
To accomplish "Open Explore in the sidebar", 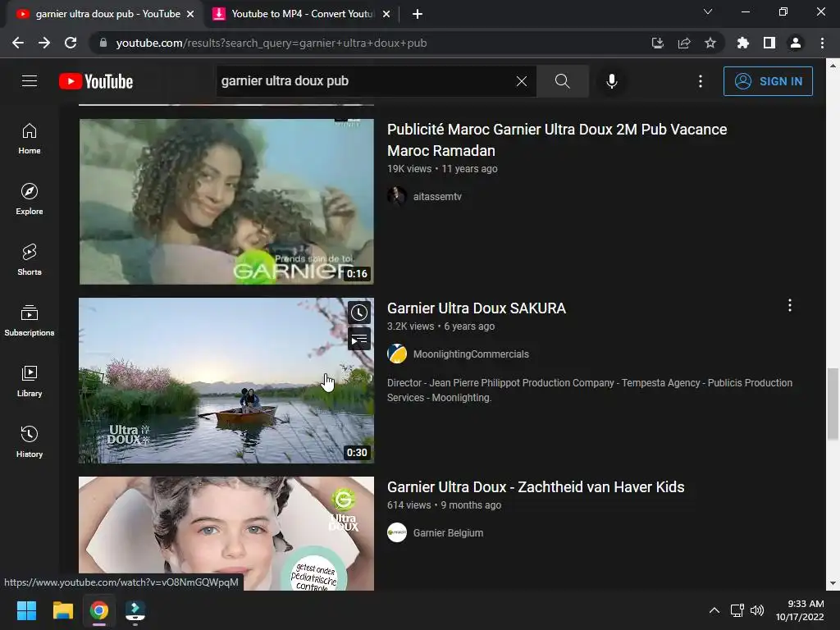I will (x=30, y=199).
